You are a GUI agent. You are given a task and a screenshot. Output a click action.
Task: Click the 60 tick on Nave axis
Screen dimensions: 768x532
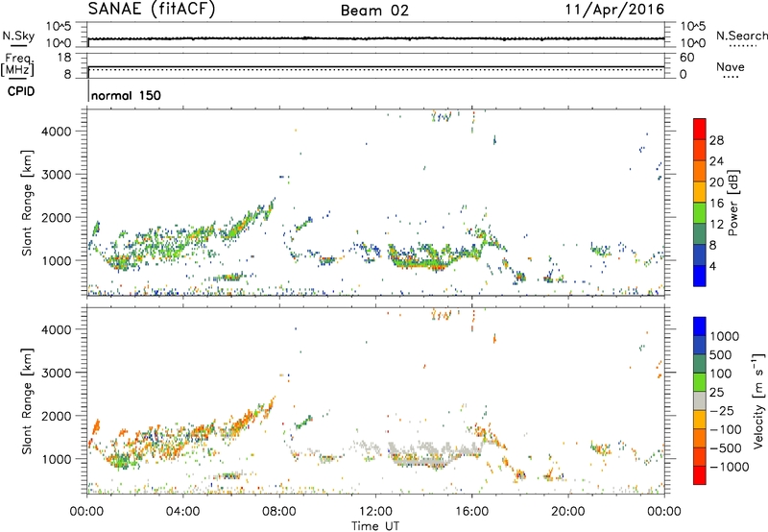(x=687, y=58)
